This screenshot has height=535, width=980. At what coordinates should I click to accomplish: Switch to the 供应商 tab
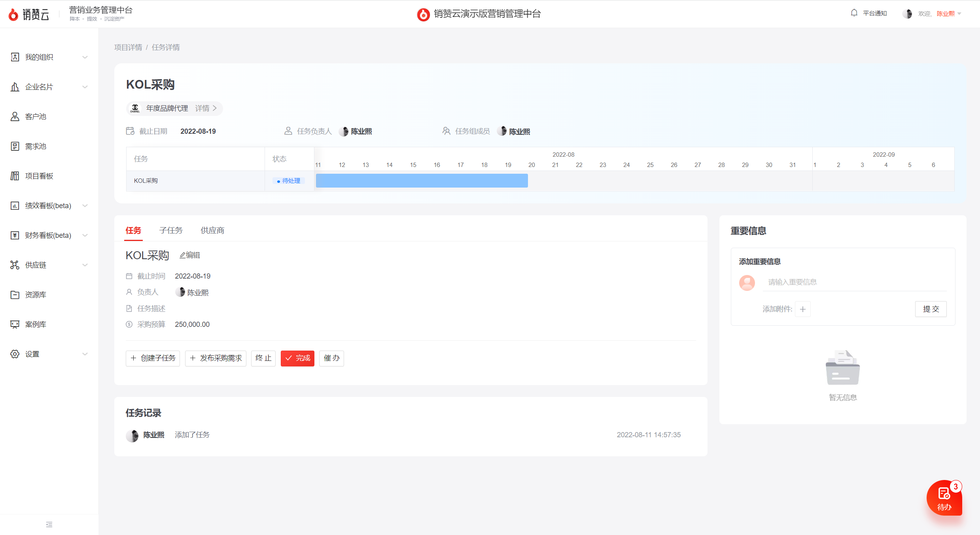(x=212, y=230)
